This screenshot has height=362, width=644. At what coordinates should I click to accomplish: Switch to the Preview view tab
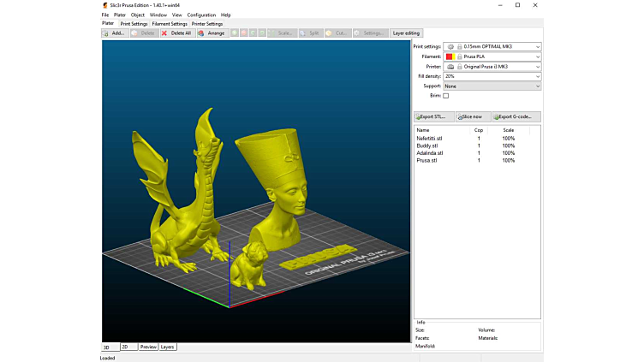pyautogui.click(x=148, y=347)
